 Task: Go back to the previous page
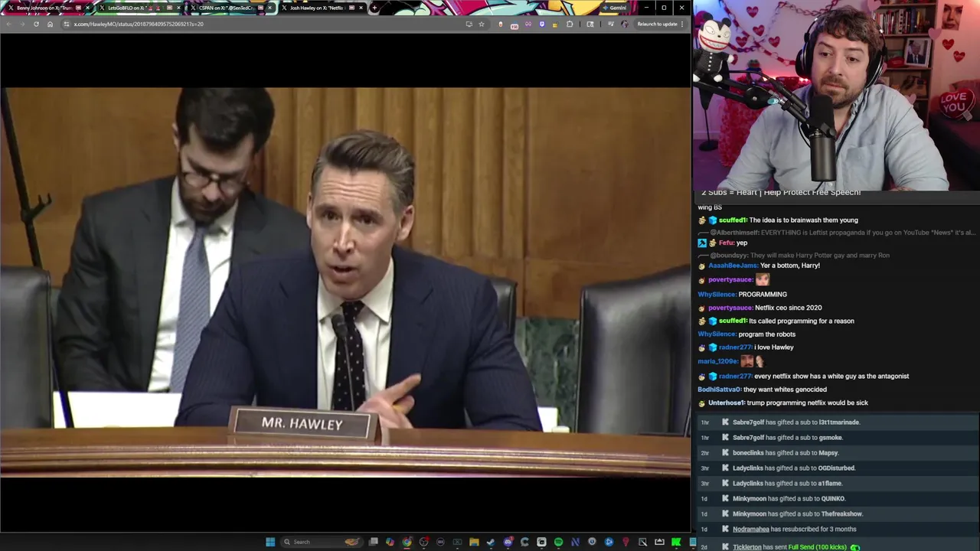8,24
